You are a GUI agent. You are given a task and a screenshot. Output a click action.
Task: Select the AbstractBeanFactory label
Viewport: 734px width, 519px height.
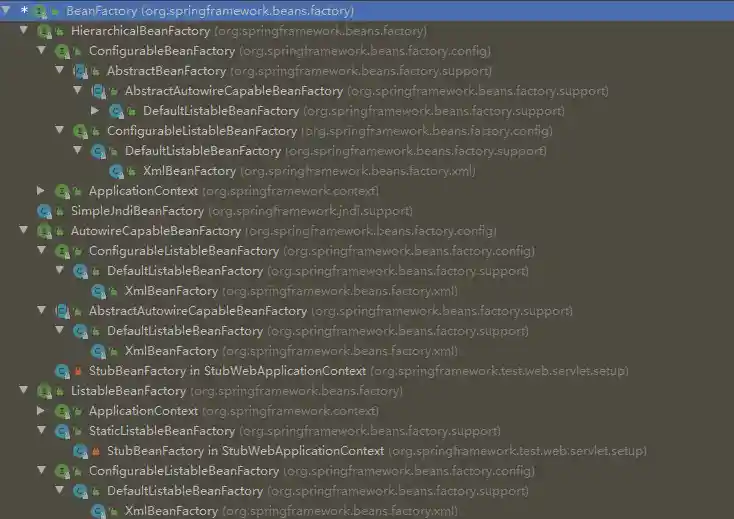point(167,71)
